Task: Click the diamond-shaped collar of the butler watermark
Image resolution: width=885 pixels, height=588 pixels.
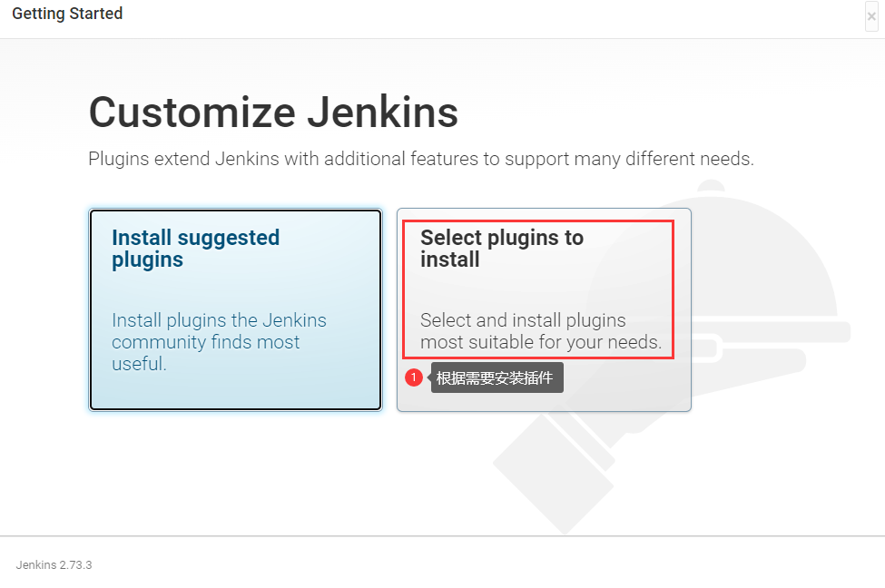Action: click(x=555, y=473)
